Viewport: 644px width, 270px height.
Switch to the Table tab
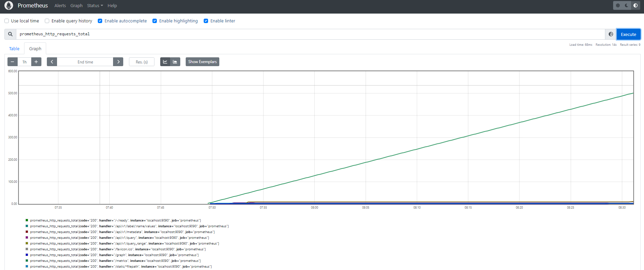pyautogui.click(x=14, y=49)
